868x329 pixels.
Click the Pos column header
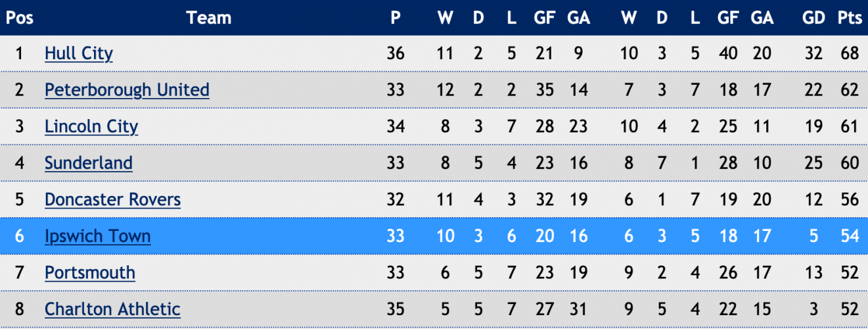tap(20, 18)
